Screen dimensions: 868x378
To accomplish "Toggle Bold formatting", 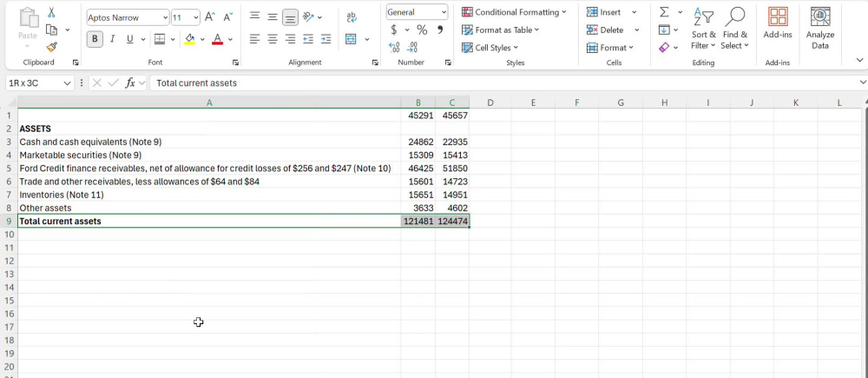I will tap(95, 39).
